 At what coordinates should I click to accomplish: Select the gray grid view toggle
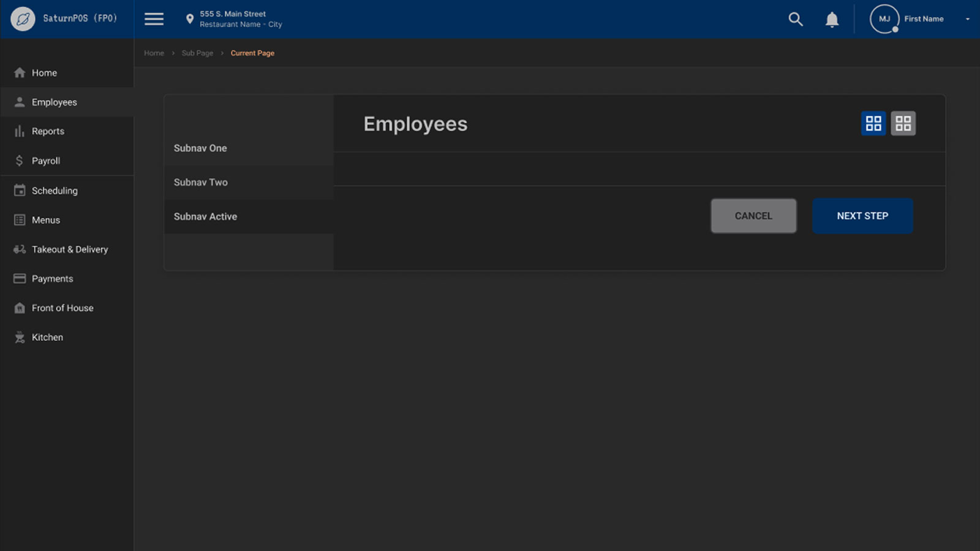coord(903,124)
